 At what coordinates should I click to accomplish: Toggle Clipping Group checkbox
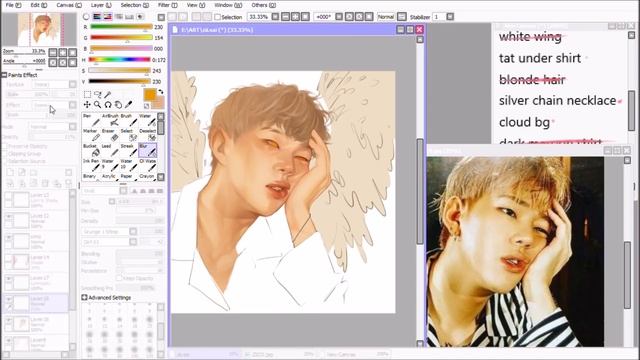(x=4, y=154)
